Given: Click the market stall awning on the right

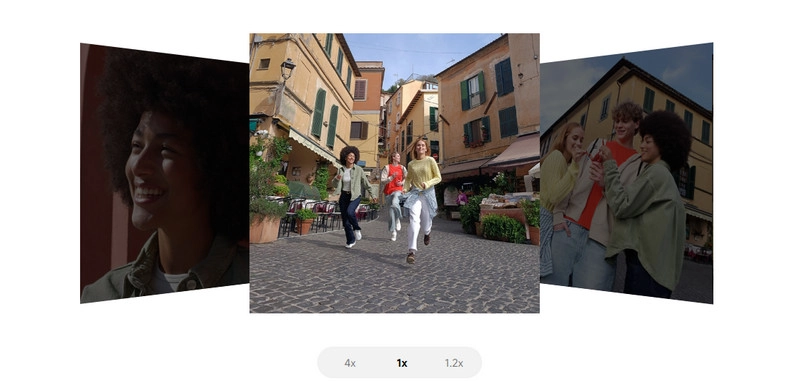Looking at the screenshot, I should 514,150.
